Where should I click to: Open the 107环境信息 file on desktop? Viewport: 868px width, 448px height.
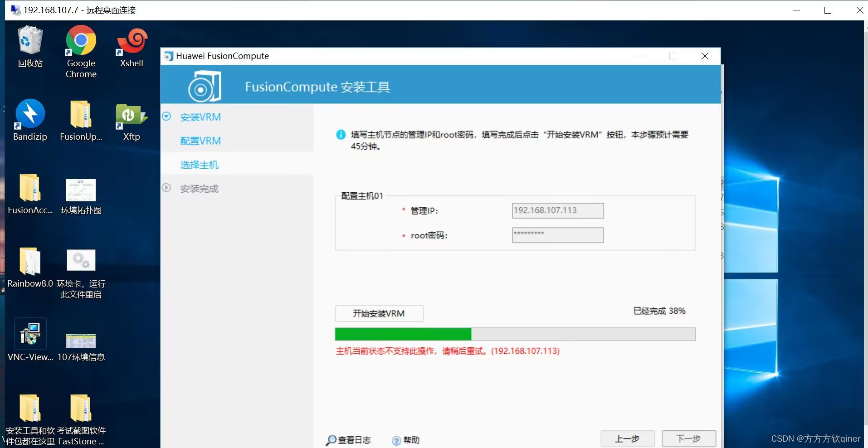[81, 347]
